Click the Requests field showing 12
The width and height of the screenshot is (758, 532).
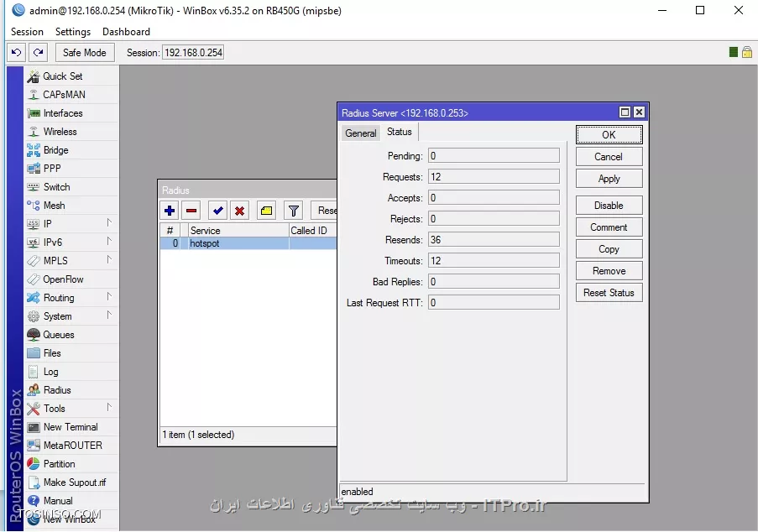pos(494,176)
